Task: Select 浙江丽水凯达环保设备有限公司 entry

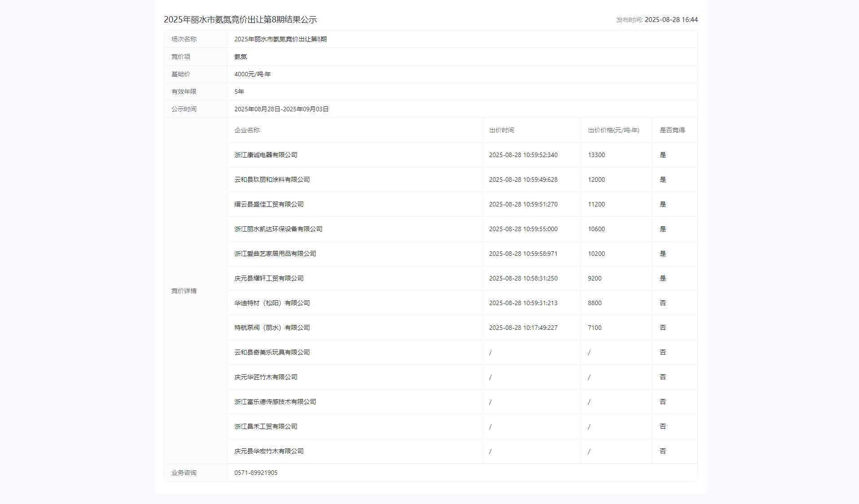Action: coord(278,229)
